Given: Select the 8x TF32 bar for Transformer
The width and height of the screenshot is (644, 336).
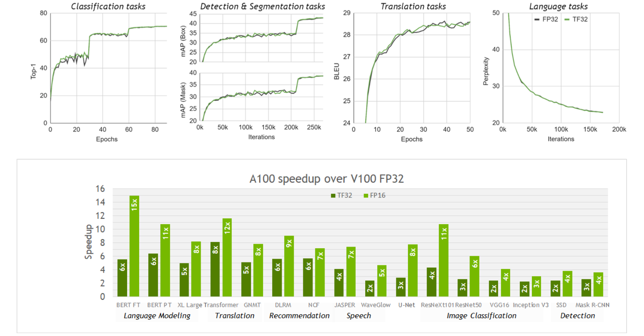Looking at the screenshot, I should click(x=215, y=269).
